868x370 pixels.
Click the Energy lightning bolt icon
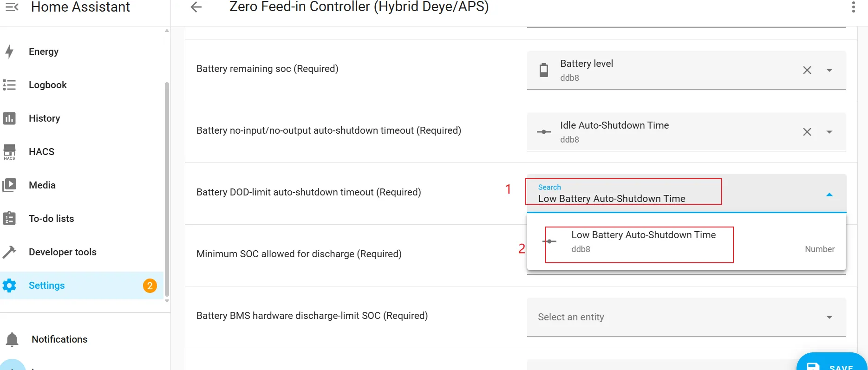tap(9, 52)
